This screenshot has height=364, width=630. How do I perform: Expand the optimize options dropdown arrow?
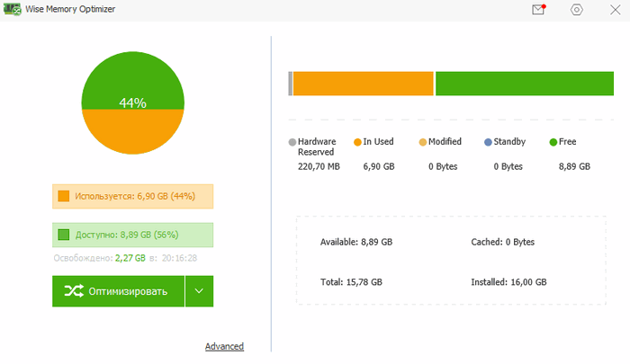[x=199, y=291]
